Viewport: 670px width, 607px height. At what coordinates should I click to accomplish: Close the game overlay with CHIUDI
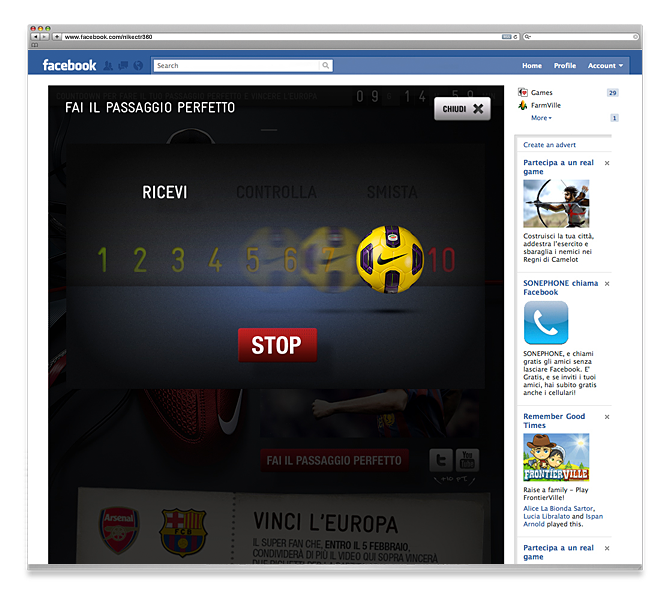pyautogui.click(x=462, y=109)
